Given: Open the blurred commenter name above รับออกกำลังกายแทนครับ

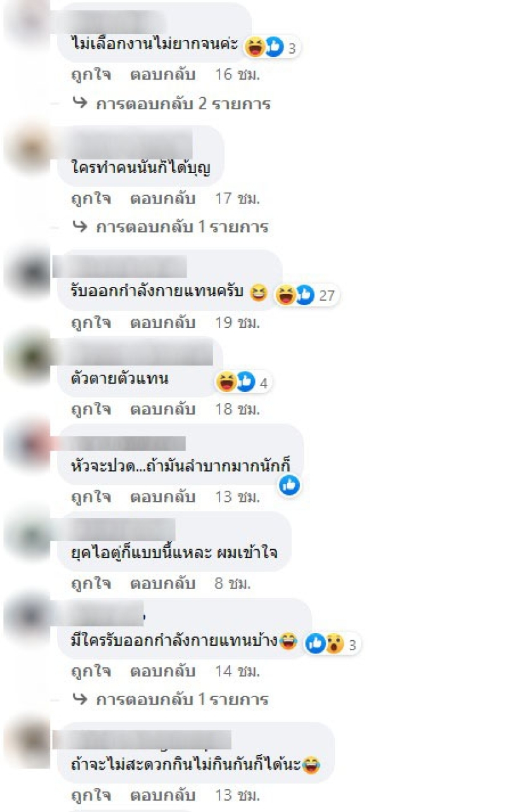Looking at the screenshot, I should tap(120, 267).
